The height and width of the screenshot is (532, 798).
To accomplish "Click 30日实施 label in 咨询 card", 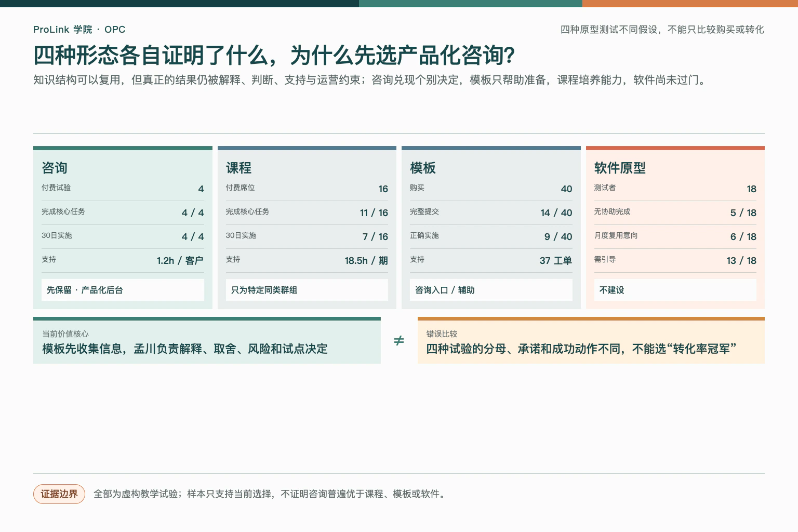I will [x=57, y=235].
